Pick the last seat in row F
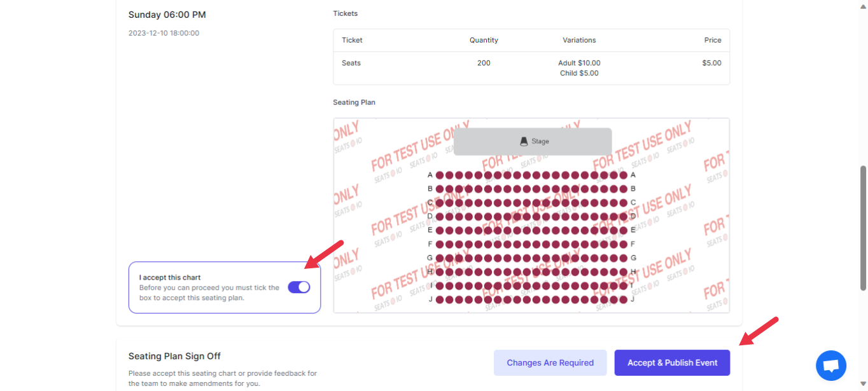 pos(623,244)
